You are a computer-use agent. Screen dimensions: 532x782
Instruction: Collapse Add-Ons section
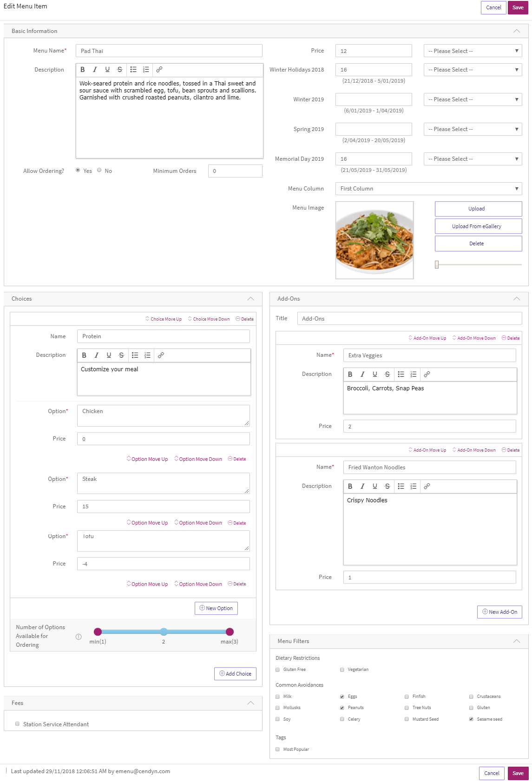(517, 299)
